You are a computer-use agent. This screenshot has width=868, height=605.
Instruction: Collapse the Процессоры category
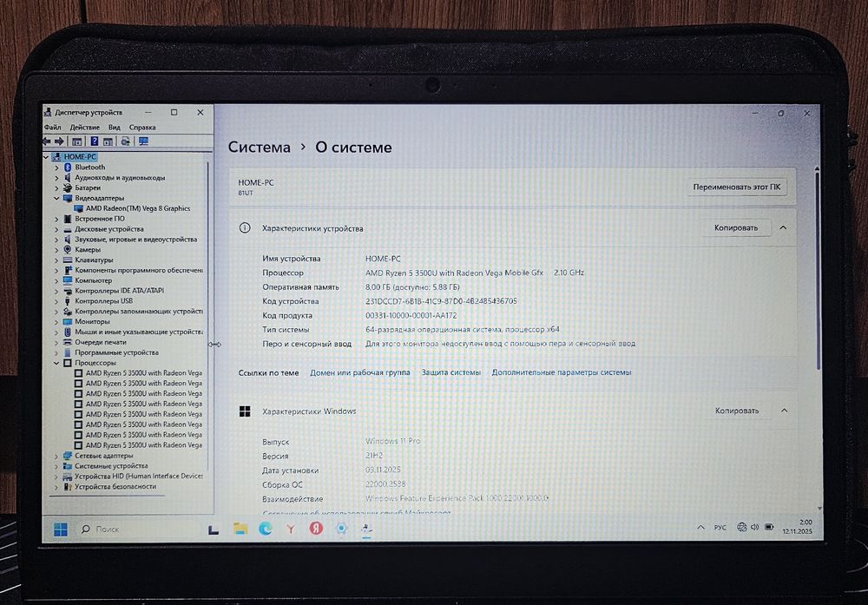coord(56,363)
